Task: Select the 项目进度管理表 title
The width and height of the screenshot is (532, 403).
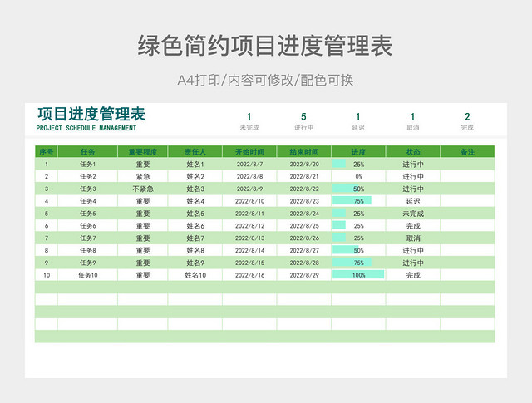Action: coord(91,114)
